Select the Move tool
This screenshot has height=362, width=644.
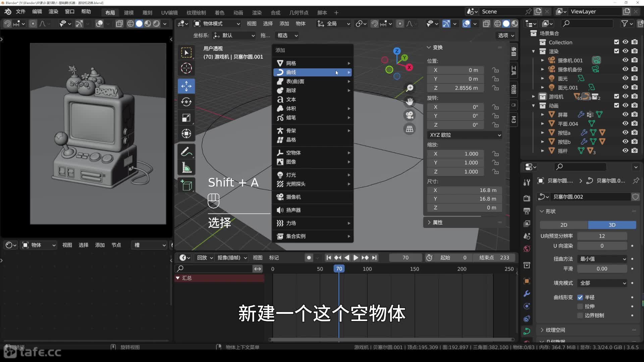[x=186, y=86]
